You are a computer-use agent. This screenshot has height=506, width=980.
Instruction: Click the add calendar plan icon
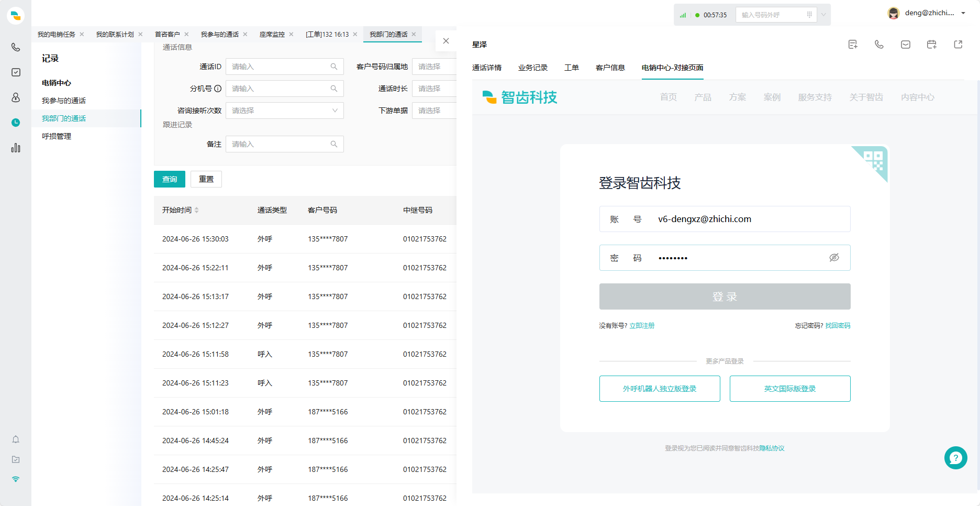point(932,45)
